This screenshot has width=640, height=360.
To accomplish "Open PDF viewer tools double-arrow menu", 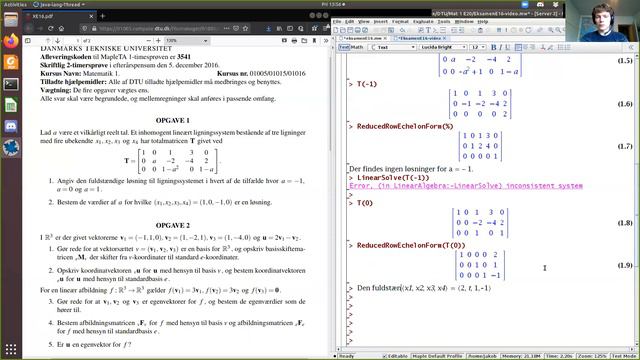I will pyautogui.click(x=326, y=41).
